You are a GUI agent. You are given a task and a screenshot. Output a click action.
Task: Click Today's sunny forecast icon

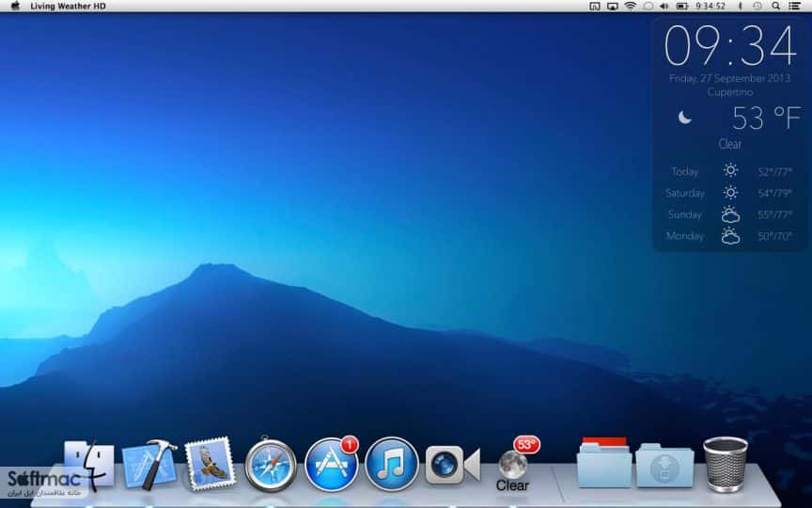(x=730, y=170)
